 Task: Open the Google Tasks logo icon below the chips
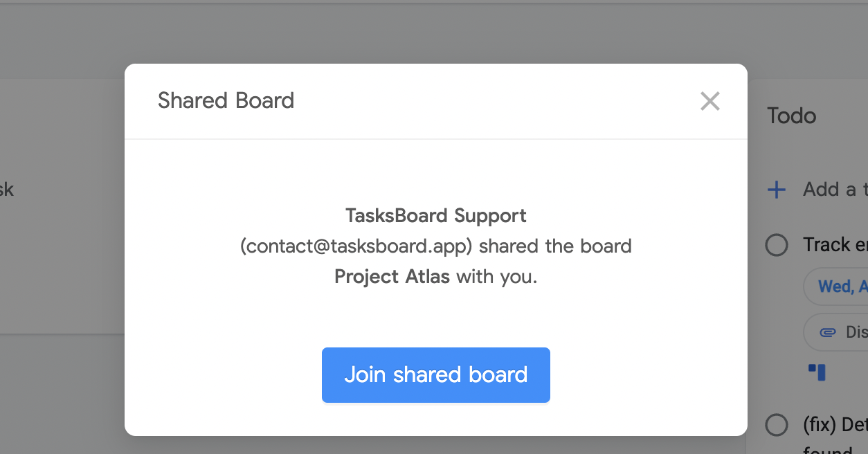coord(817,372)
